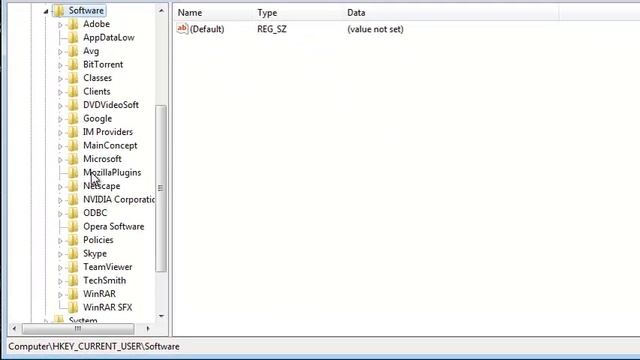Click the MozillaPlugins folder icon
This screenshot has height=360, width=640.
(x=73, y=172)
